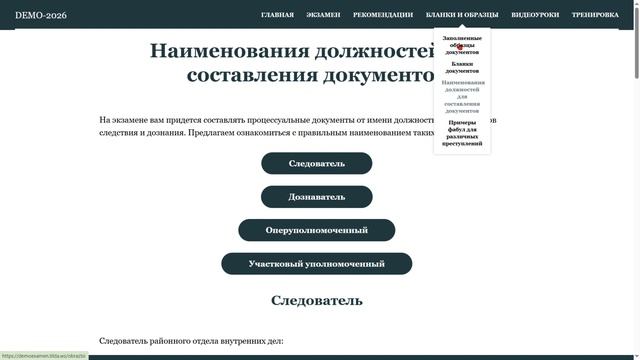640x360 pixels.
Task: Select Наименования должностей для составления документов
Action: click(x=462, y=96)
